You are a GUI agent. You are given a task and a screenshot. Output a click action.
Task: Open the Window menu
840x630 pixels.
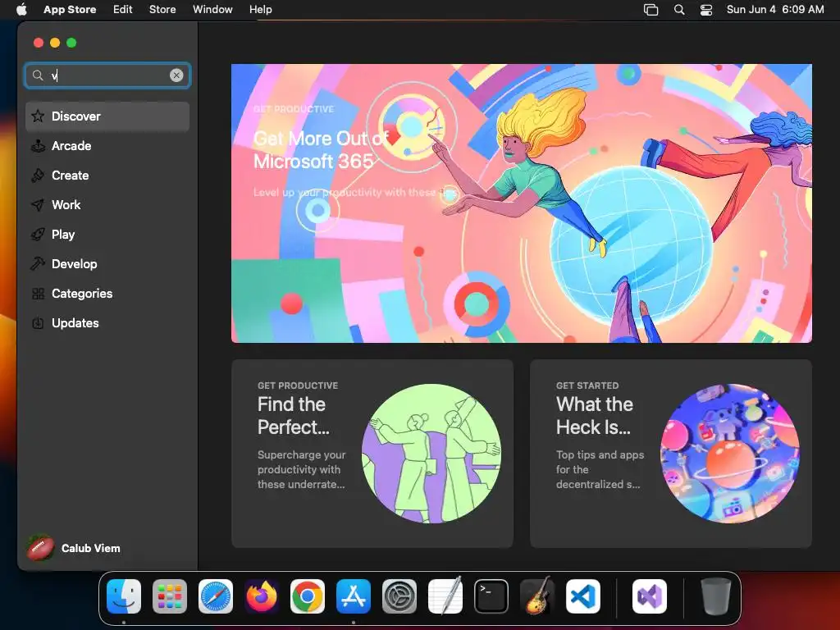[212, 10]
